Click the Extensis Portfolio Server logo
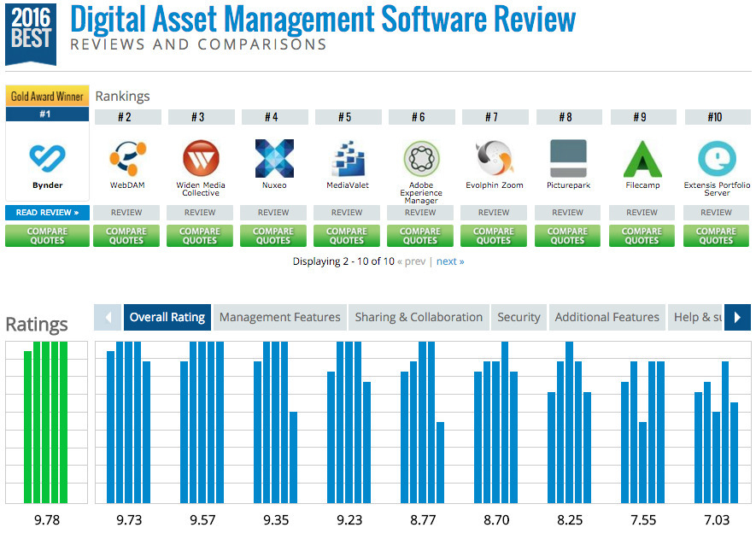The image size is (756, 551). coord(717,158)
